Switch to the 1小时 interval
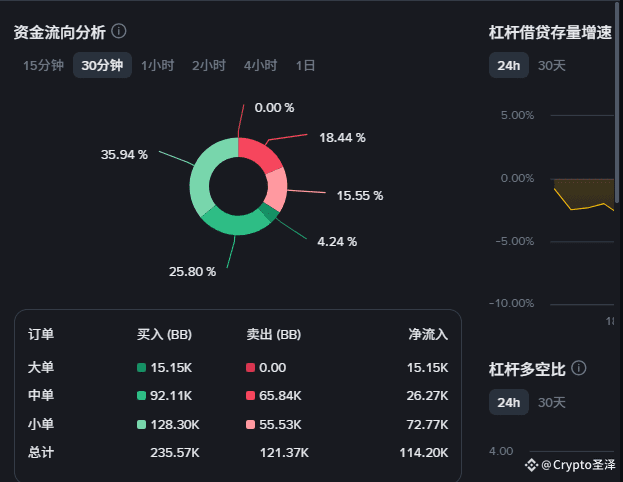 158,65
